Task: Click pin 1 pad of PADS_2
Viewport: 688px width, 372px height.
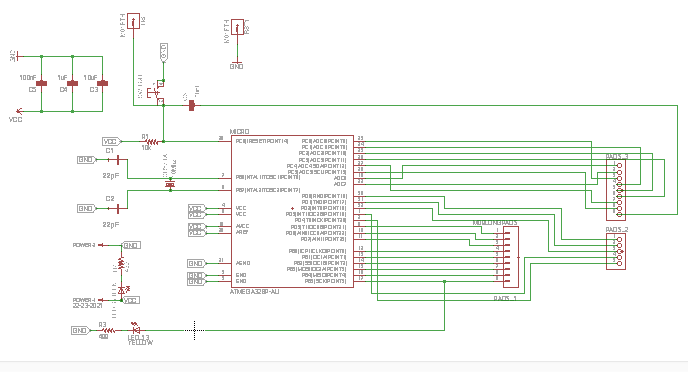Action: pyautogui.click(x=620, y=240)
